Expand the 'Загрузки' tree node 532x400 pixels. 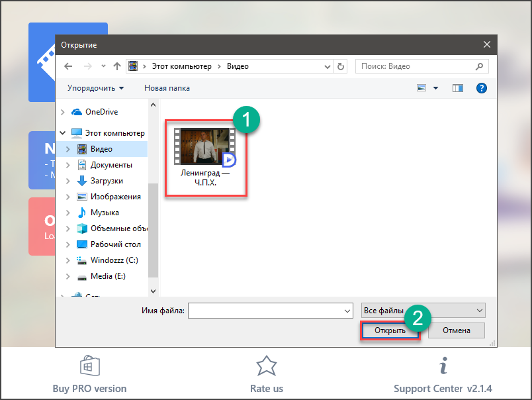68,181
